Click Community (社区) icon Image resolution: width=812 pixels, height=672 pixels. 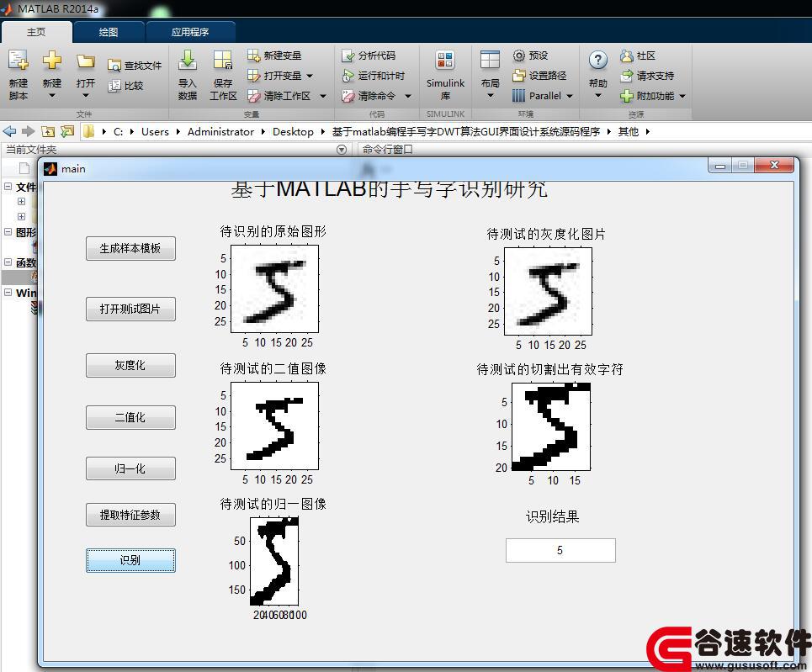point(627,56)
